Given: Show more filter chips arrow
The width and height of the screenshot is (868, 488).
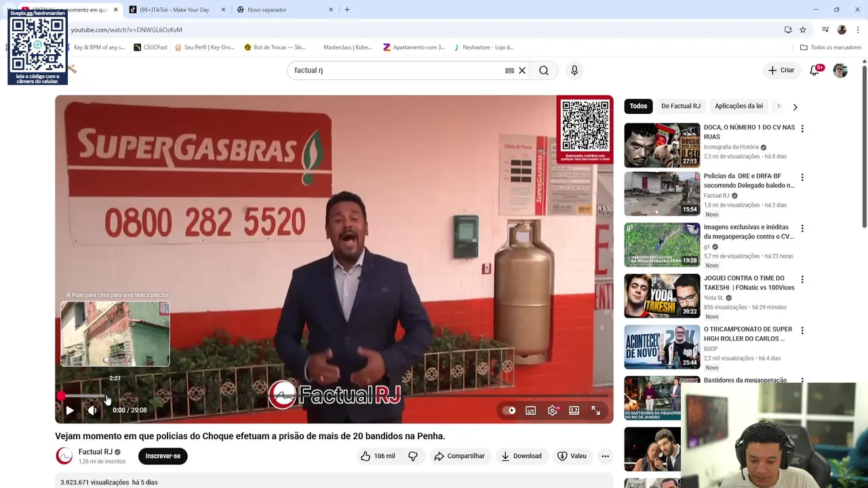Looking at the screenshot, I should [x=795, y=106].
